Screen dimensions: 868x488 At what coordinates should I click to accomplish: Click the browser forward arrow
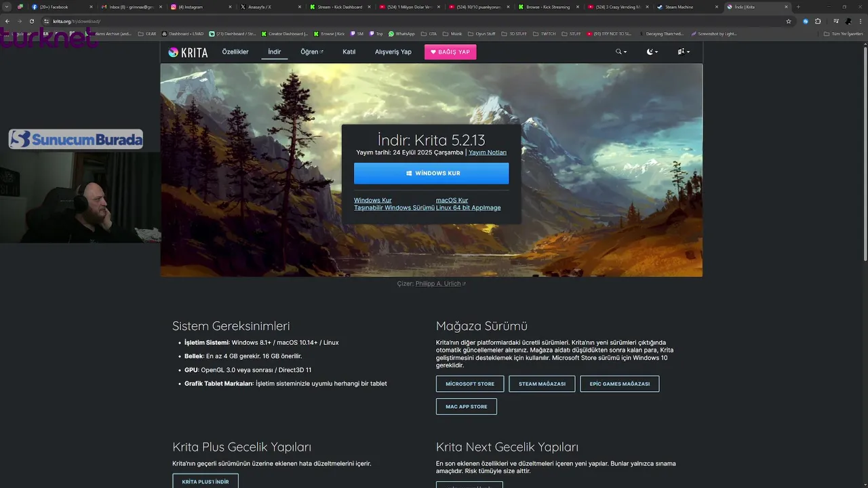pos(19,21)
